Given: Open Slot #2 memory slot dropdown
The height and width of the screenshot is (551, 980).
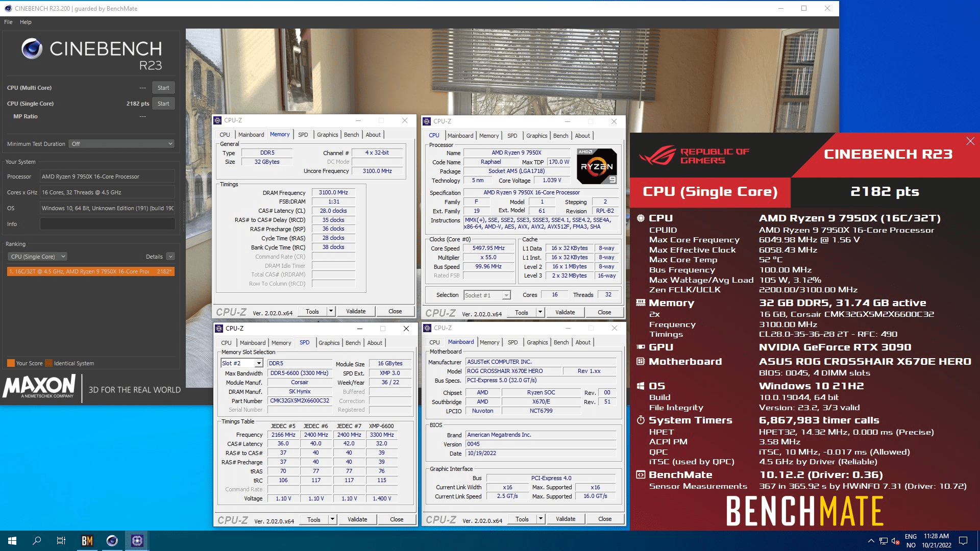Looking at the screenshot, I should pos(242,363).
